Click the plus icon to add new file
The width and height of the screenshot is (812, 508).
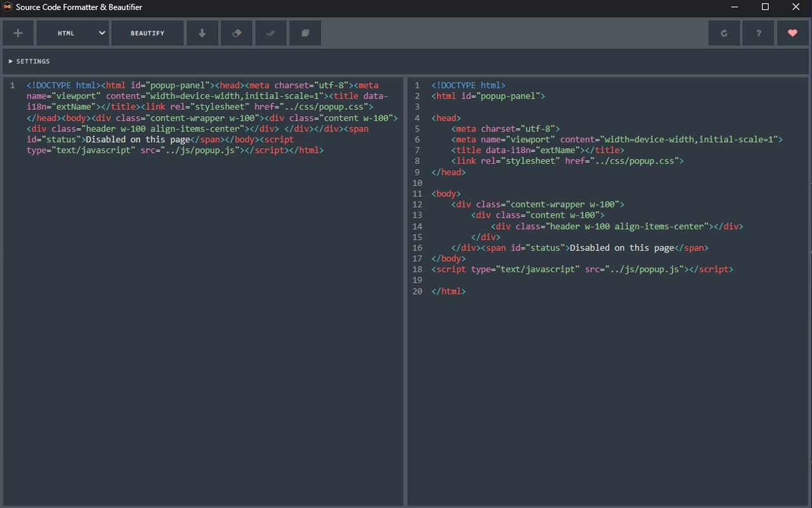[x=18, y=33]
